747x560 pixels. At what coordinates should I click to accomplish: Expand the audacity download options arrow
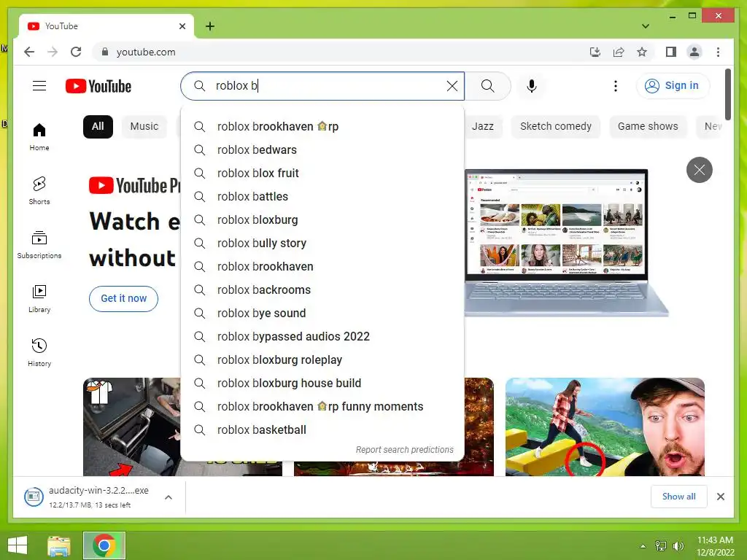(x=169, y=497)
